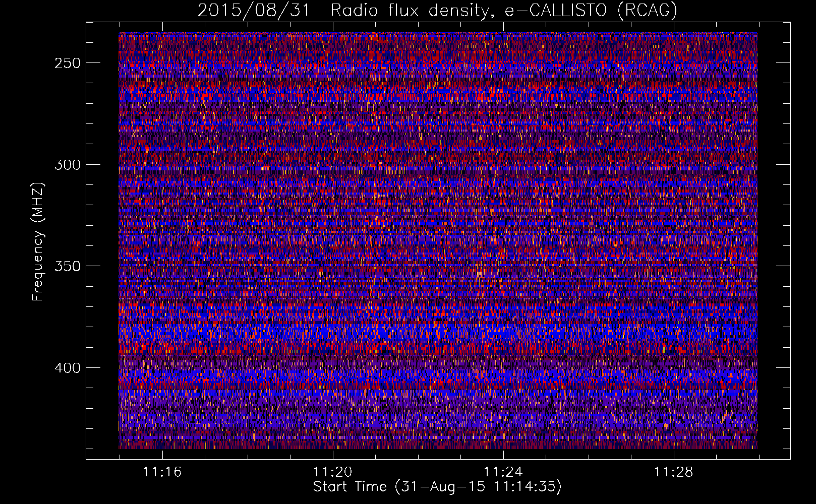Click the 400 frequency tick label
The image size is (816, 504).
click(68, 368)
